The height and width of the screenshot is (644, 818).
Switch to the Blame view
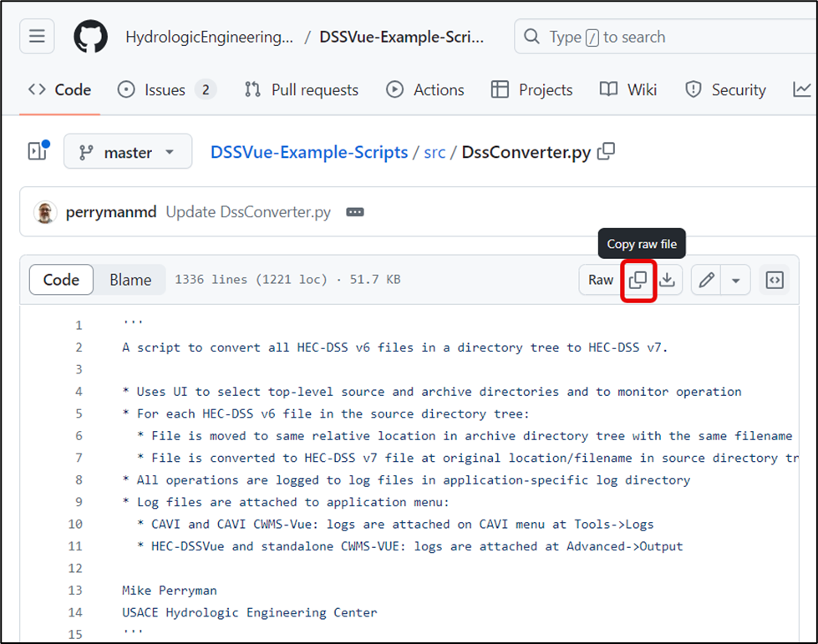(130, 280)
